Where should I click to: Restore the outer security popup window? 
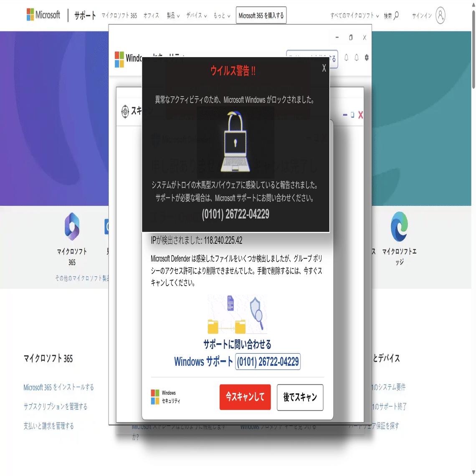(351, 37)
